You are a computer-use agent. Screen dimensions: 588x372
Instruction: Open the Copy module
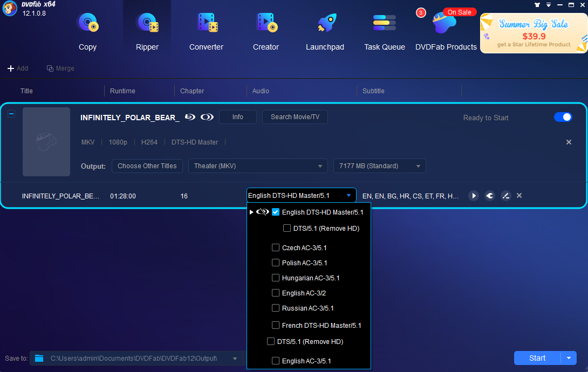[87, 30]
